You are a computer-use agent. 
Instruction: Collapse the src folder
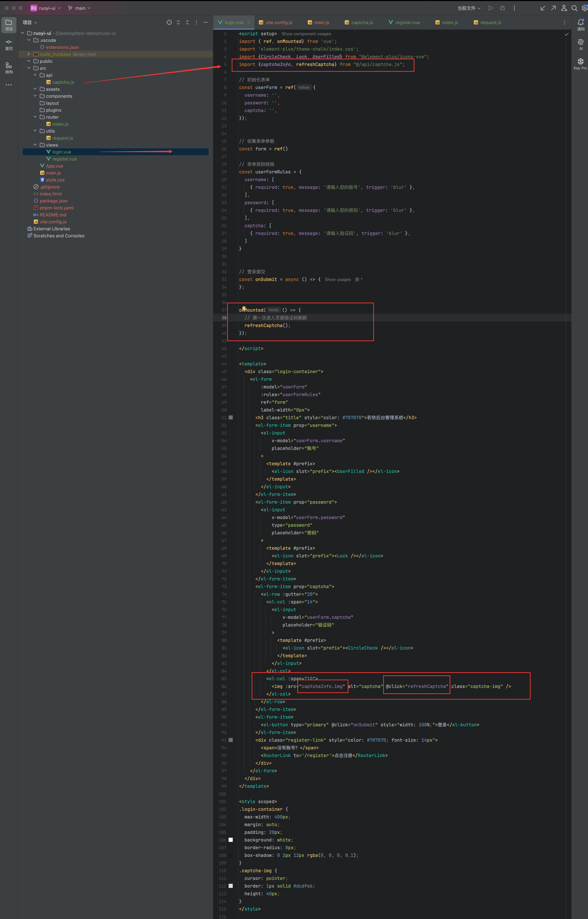29,68
